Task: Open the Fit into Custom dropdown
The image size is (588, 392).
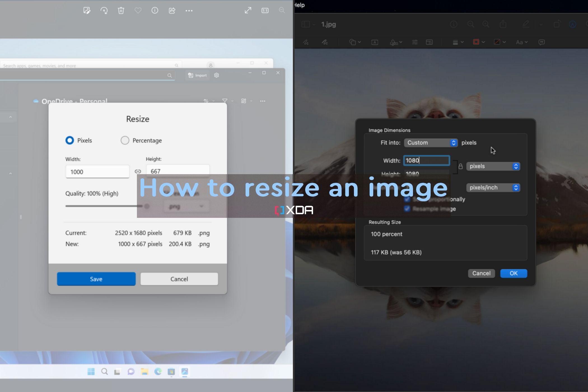Action: click(x=431, y=143)
